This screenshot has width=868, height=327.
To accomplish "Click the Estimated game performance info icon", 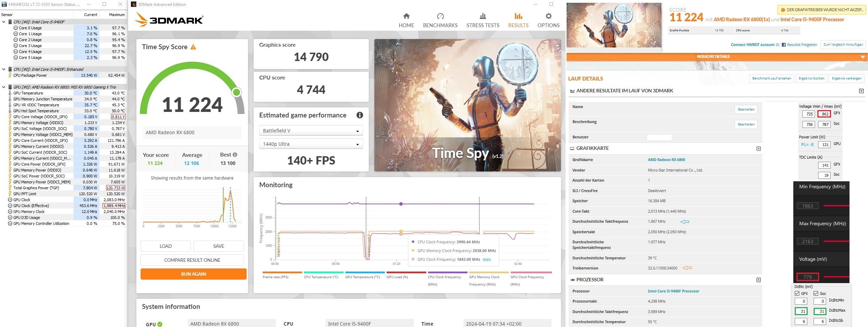I will pyautogui.click(x=360, y=115).
